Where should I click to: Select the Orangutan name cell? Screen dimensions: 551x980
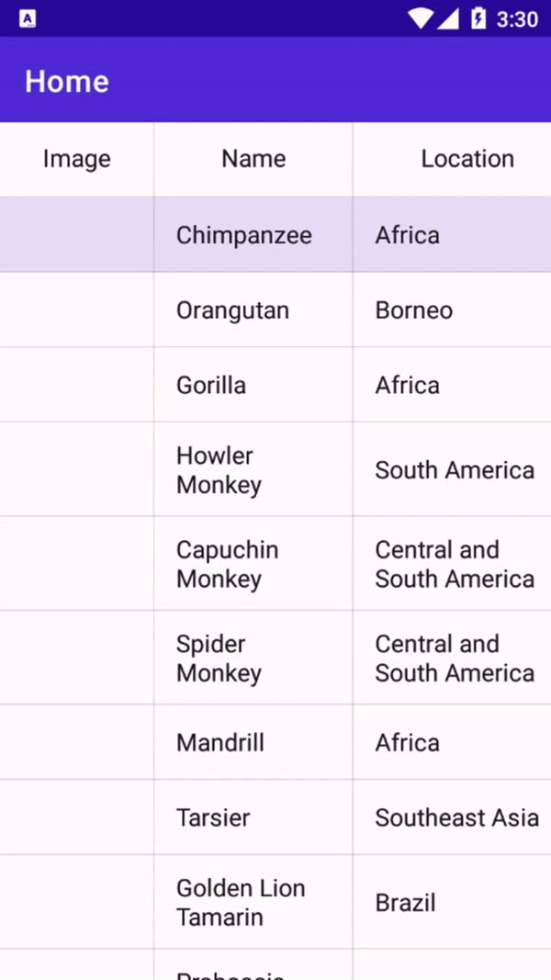(x=232, y=310)
